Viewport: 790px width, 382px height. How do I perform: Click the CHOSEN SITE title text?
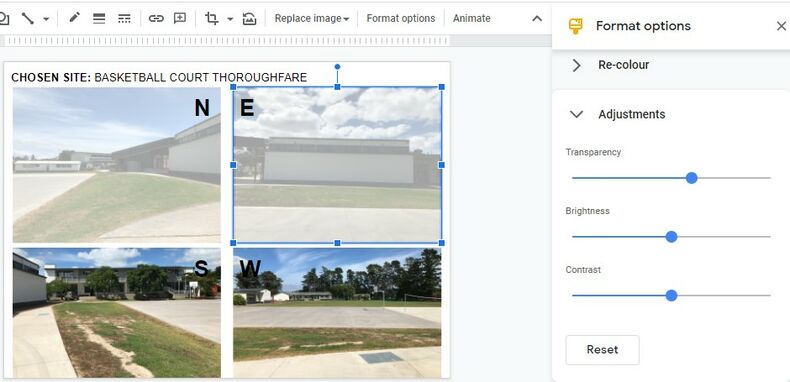(159, 77)
